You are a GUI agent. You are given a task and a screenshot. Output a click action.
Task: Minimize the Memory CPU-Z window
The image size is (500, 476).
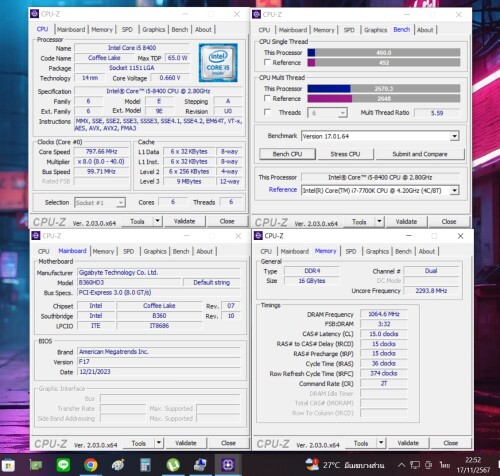click(409, 236)
